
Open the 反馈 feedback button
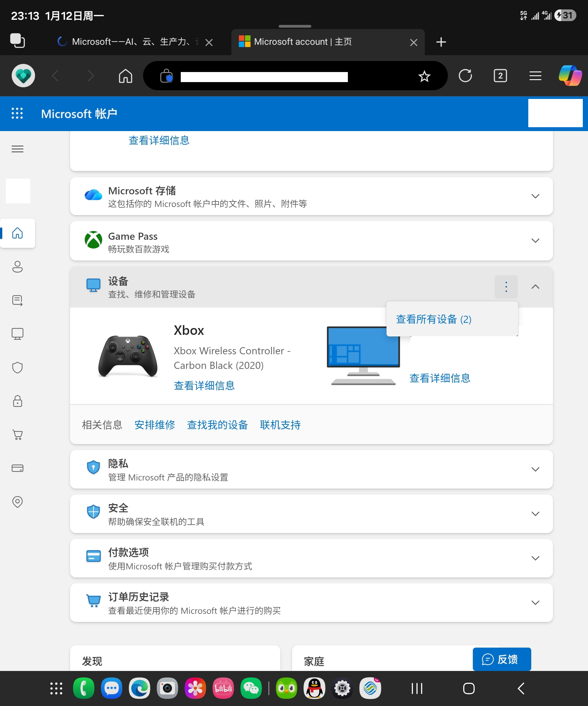click(502, 660)
